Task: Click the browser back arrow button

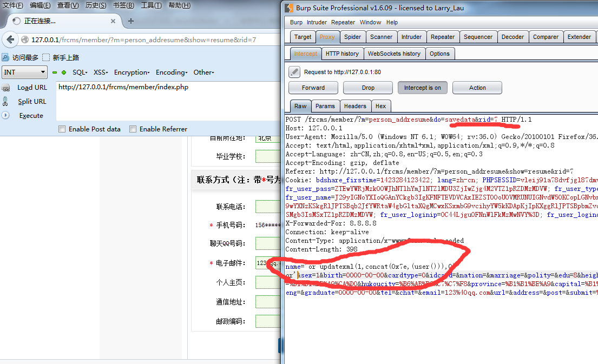Action: click(10, 39)
